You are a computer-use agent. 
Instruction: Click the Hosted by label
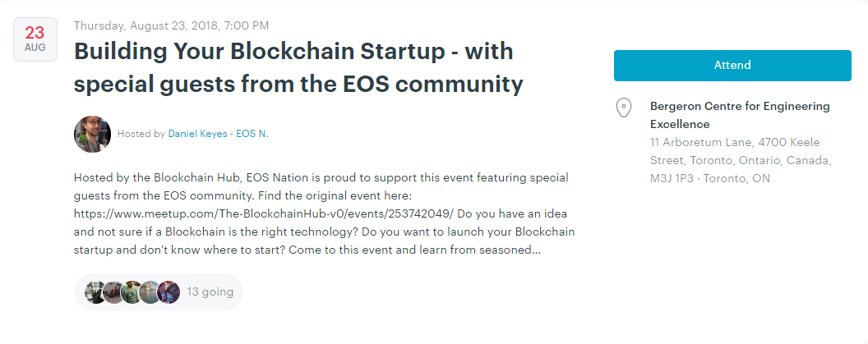pyautogui.click(x=141, y=134)
